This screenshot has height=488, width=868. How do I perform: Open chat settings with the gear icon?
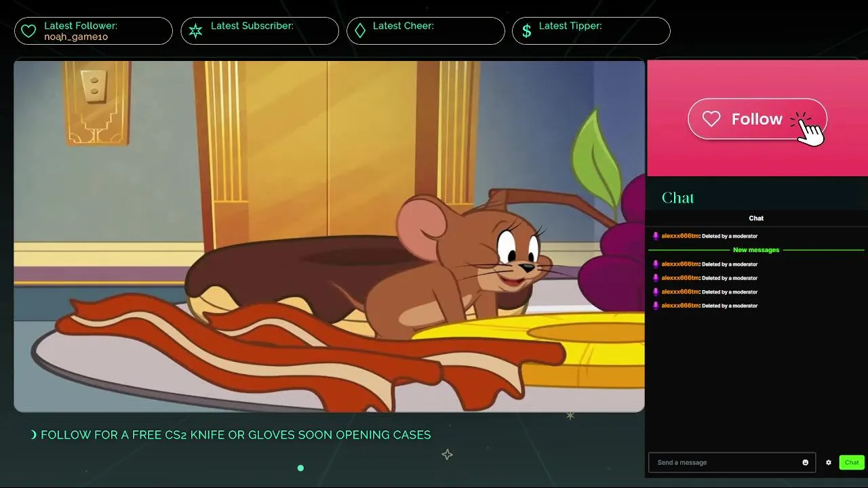(829, 463)
